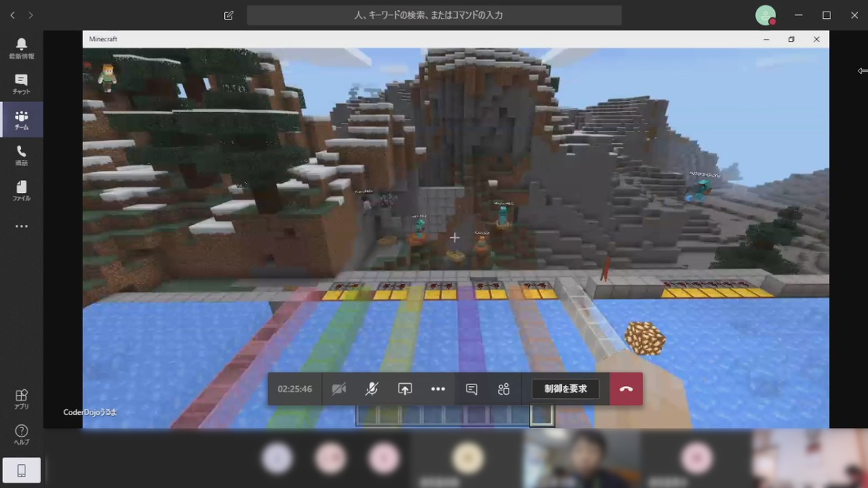Go back with the back arrow

click(x=12, y=14)
